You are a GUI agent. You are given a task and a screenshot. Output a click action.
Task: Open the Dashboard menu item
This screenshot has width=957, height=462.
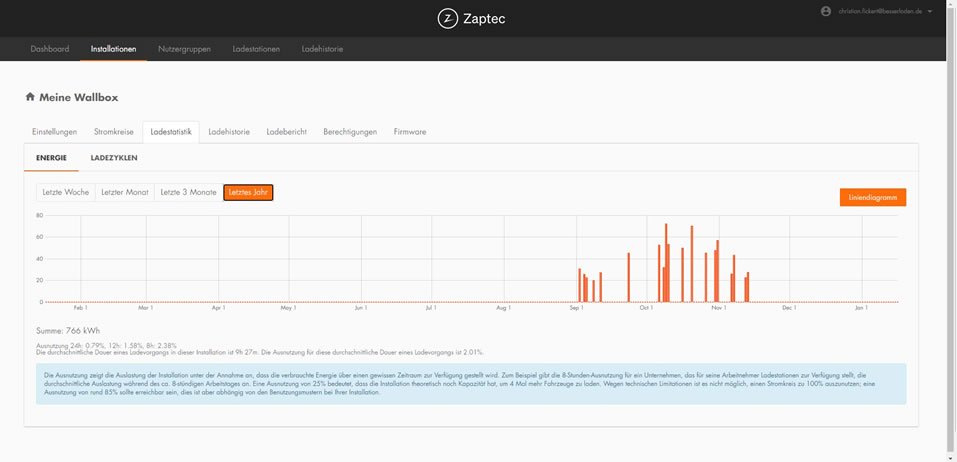(x=50, y=49)
